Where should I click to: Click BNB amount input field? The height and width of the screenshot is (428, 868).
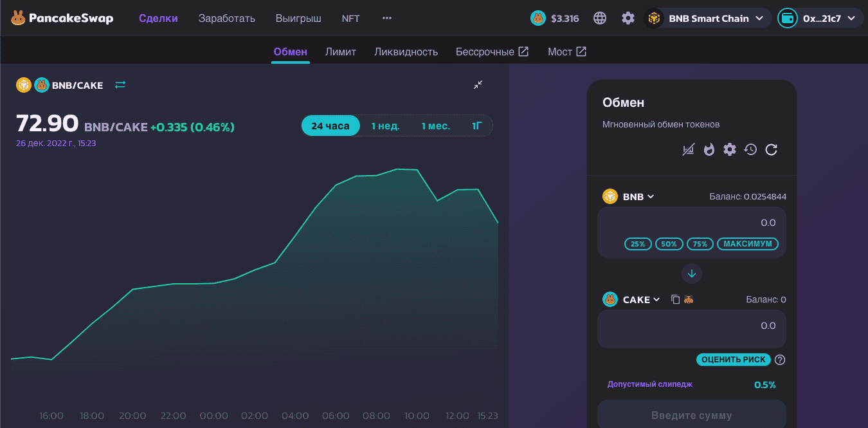(x=692, y=223)
